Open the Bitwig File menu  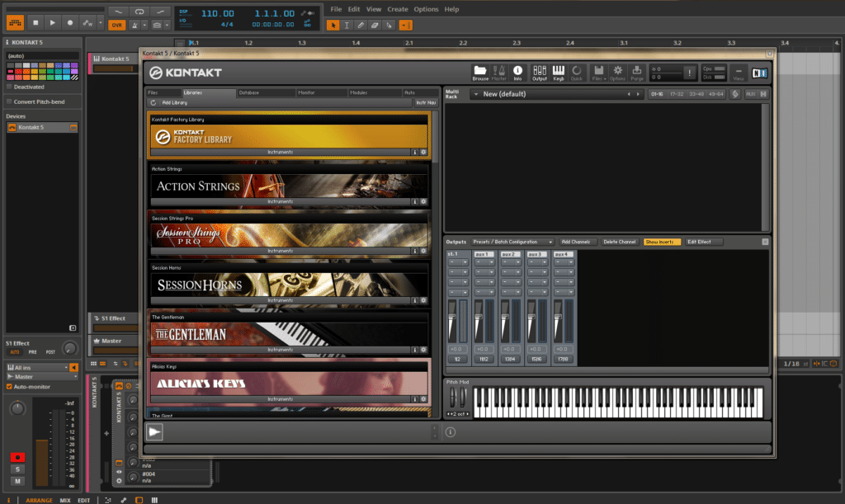336,9
